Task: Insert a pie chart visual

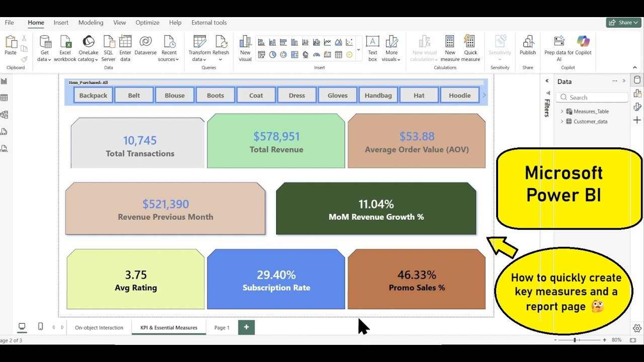Action: 273,55
